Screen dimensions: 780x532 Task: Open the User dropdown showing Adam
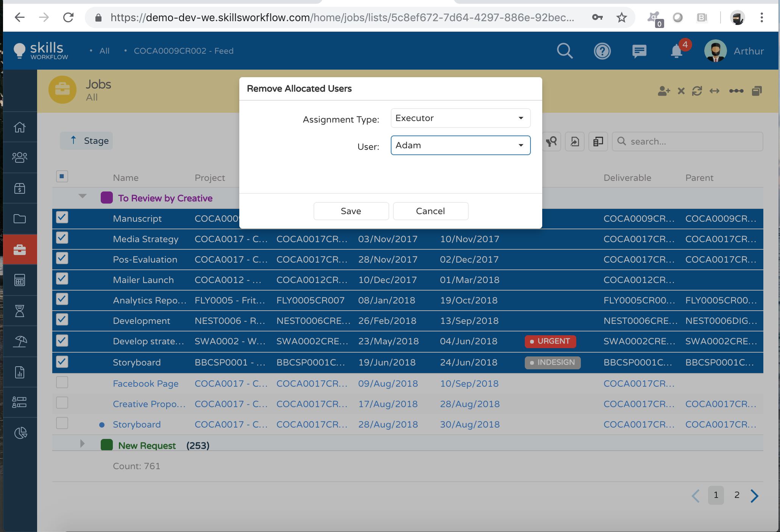460,145
